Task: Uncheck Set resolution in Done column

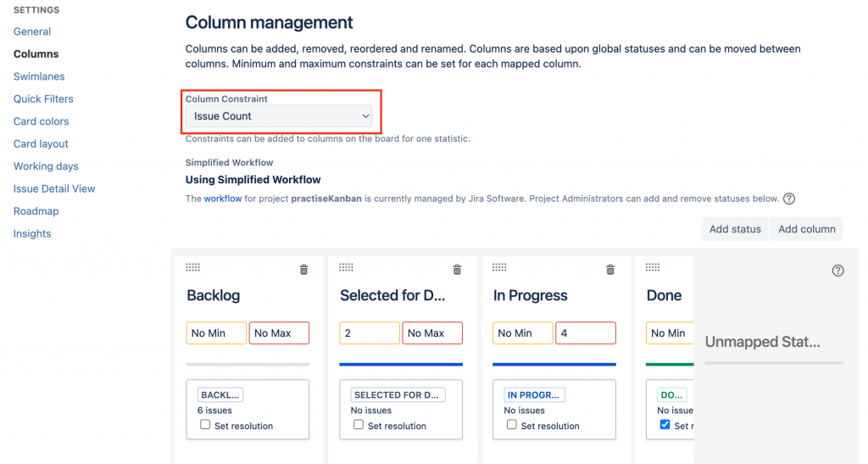Action: [665, 425]
